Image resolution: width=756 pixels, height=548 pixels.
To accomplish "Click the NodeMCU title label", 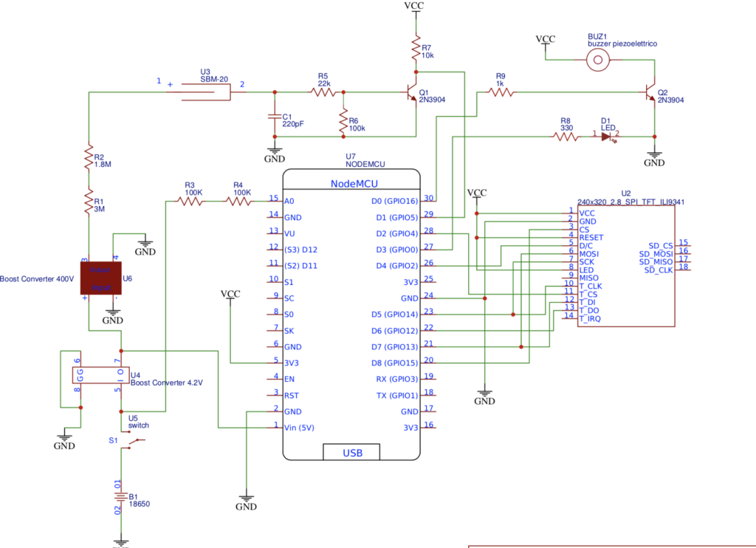I will coord(354,183).
